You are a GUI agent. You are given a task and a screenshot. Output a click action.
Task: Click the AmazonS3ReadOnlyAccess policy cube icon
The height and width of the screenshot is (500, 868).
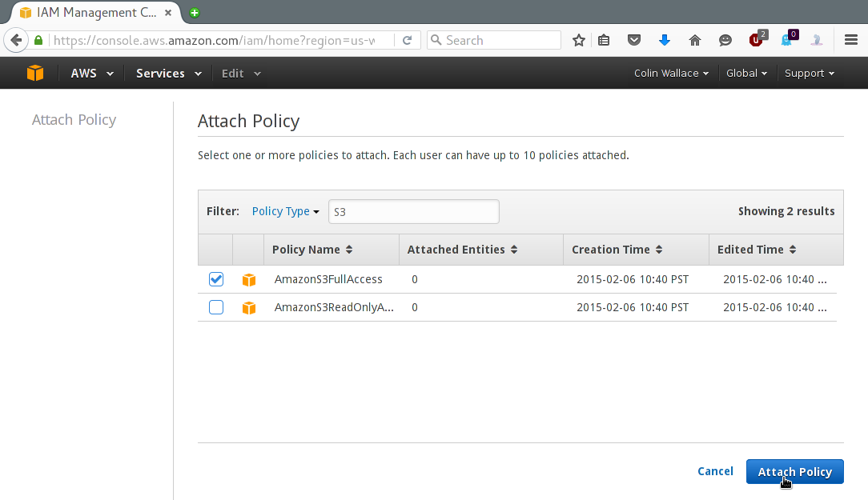(x=249, y=307)
